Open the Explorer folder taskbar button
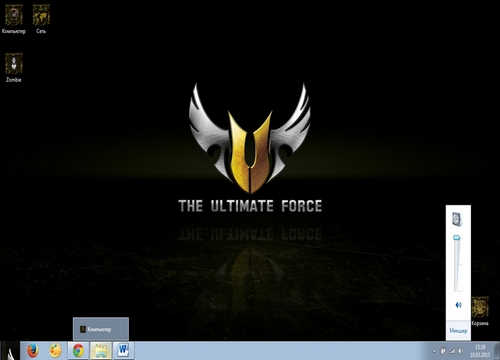500x360 pixels. pos(101,351)
